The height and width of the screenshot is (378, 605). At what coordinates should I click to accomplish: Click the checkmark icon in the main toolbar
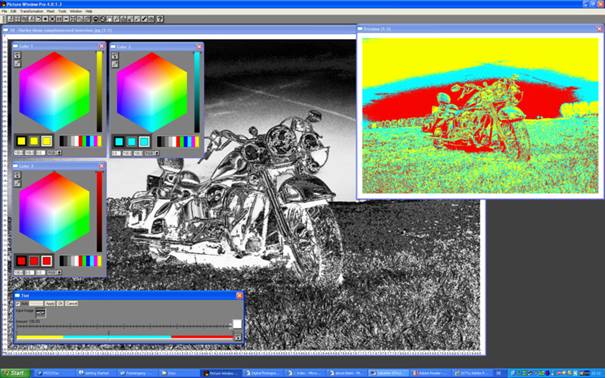[x=144, y=19]
